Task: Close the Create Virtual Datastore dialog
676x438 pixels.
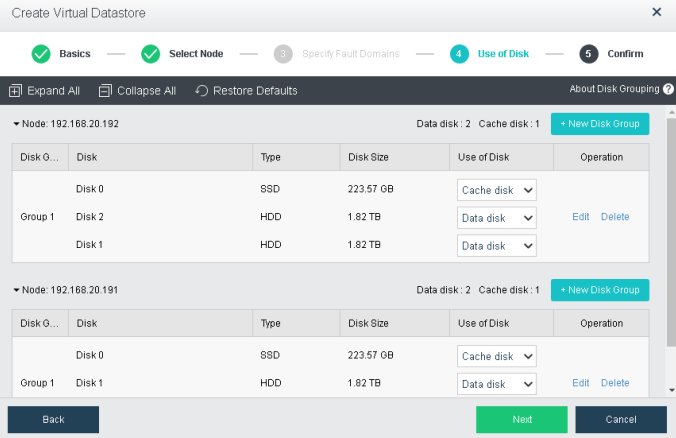Action: coord(656,12)
